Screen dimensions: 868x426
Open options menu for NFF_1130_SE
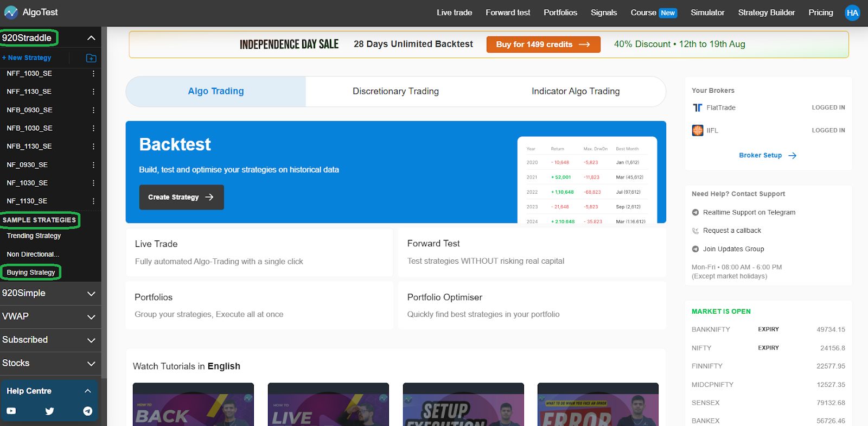(x=93, y=92)
